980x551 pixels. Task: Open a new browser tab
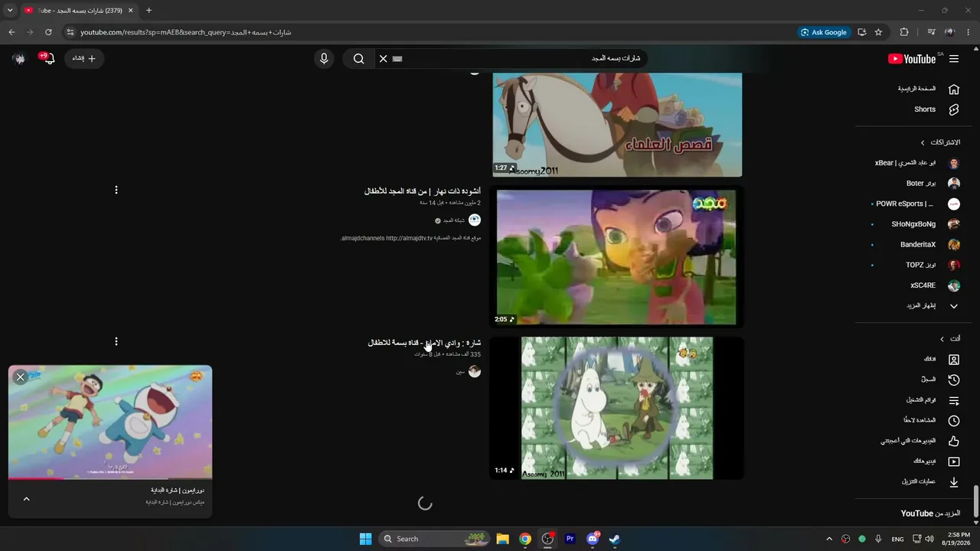[x=149, y=11]
